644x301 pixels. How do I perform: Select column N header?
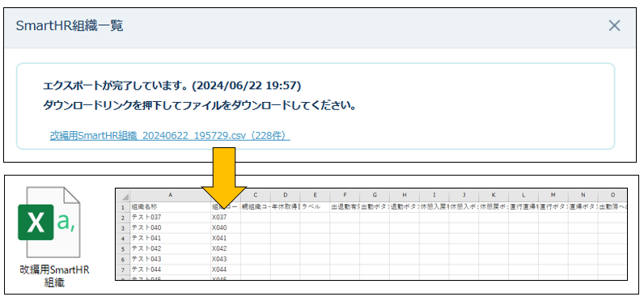click(x=583, y=196)
